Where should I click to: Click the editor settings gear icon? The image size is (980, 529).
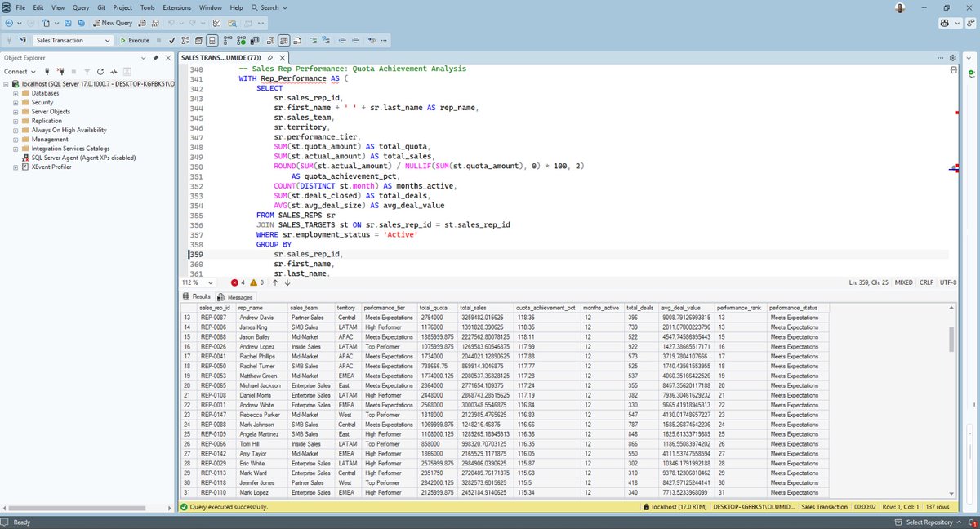[952, 58]
